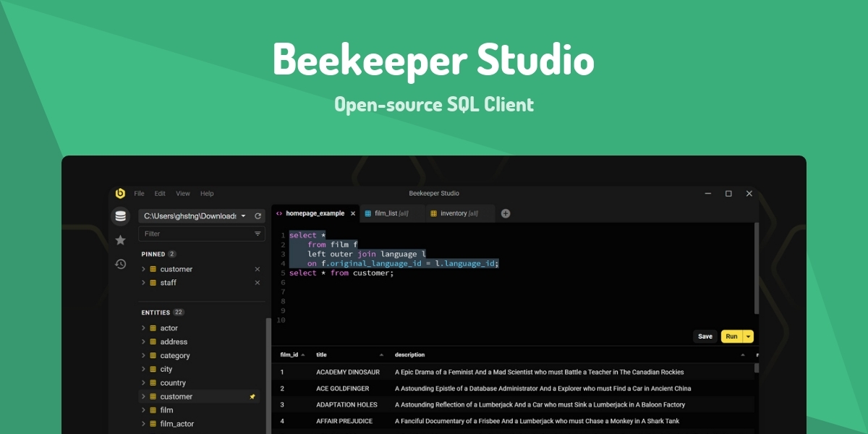Expand the pinned customer table
The image size is (868, 434).
(x=143, y=269)
